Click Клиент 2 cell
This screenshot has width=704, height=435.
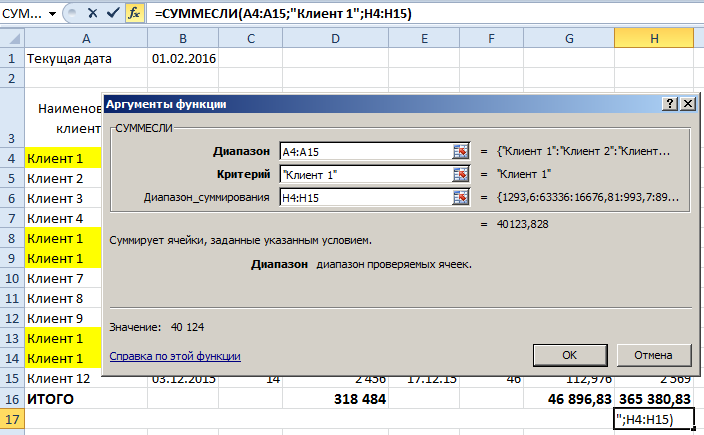(x=63, y=178)
